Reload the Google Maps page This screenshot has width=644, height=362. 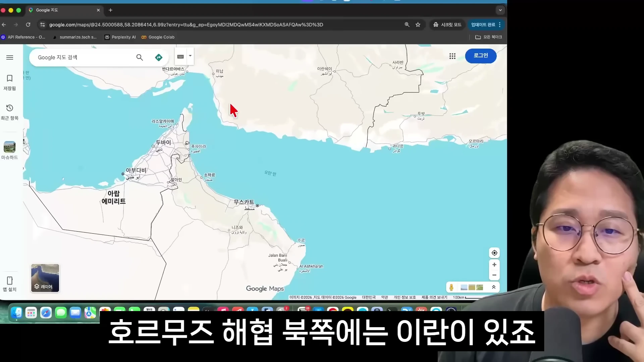click(28, 24)
